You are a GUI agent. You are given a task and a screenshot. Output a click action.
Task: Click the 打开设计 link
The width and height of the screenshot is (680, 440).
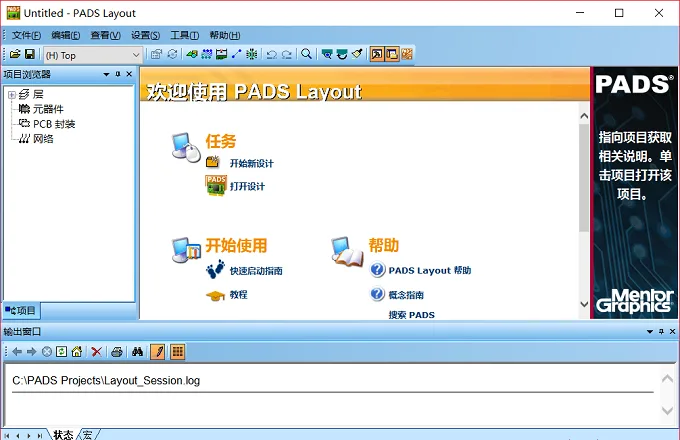point(247,186)
